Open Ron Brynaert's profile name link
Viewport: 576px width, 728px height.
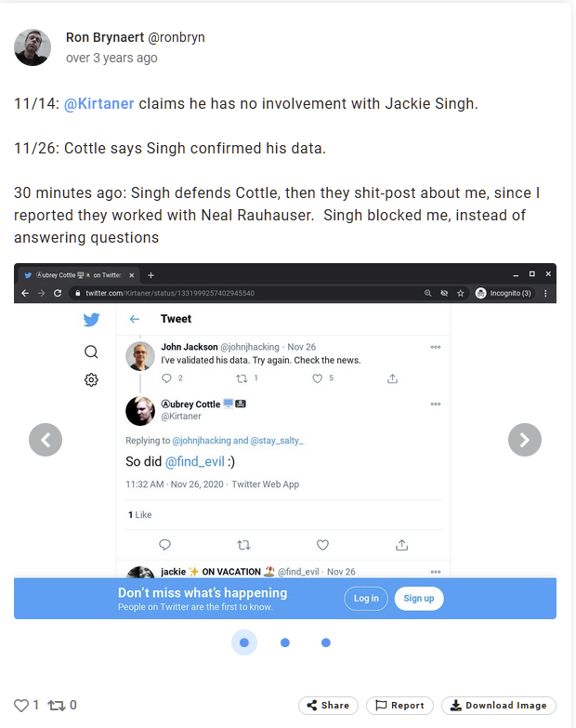click(x=102, y=38)
